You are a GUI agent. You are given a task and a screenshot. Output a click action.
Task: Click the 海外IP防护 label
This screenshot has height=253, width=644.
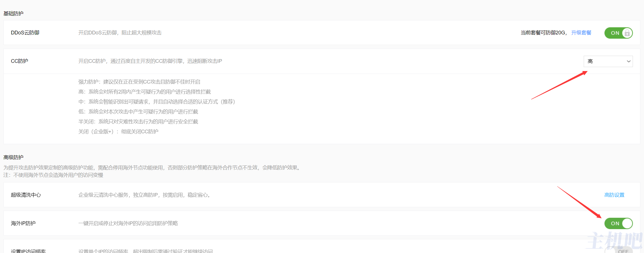[23, 223]
